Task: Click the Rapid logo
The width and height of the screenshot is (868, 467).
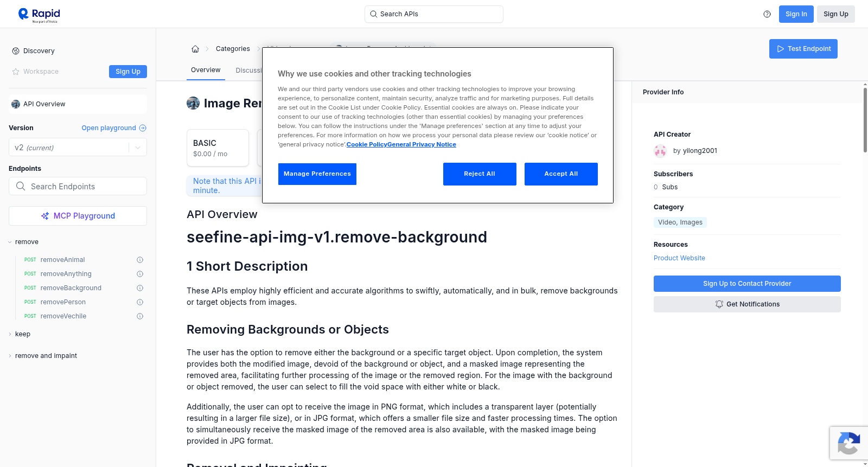Action: [x=39, y=15]
